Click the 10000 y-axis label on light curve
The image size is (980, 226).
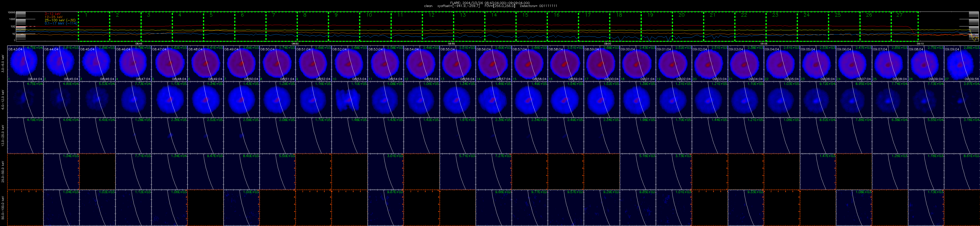tap(12, 13)
